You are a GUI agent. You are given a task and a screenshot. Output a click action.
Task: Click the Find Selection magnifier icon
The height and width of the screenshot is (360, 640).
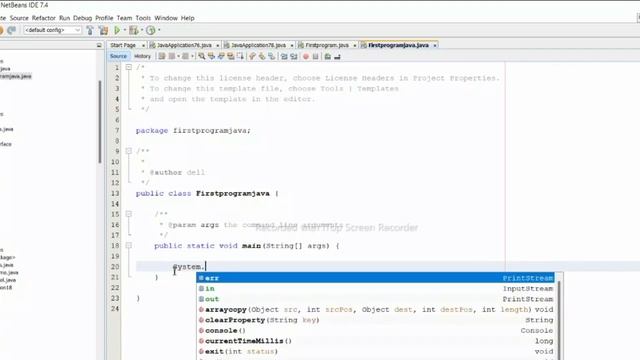[202, 56]
